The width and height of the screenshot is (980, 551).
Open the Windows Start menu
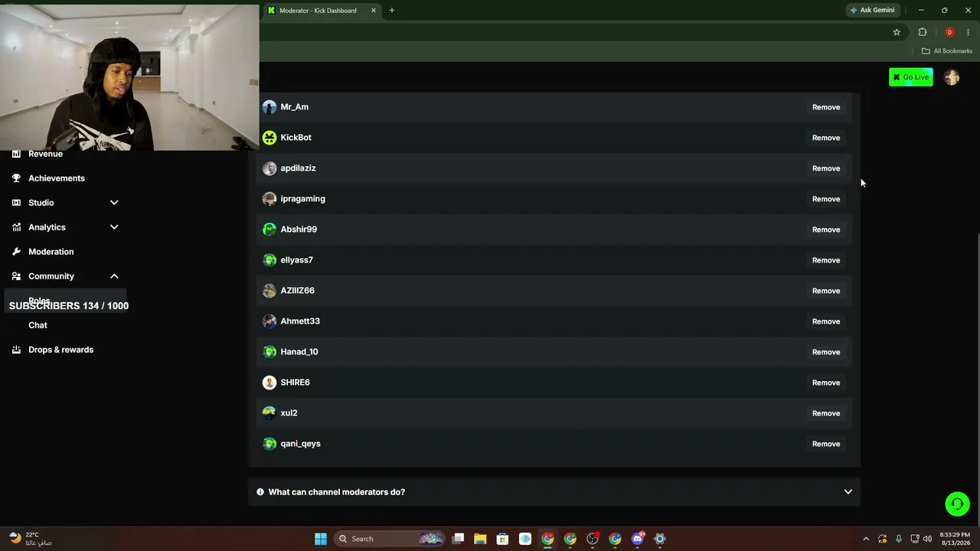[321, 539]
